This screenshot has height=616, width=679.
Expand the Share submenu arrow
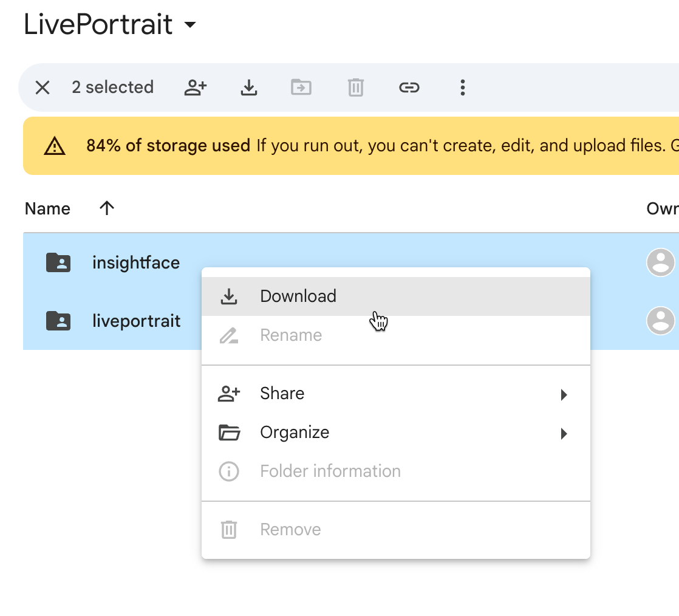(x=564, y=395)
